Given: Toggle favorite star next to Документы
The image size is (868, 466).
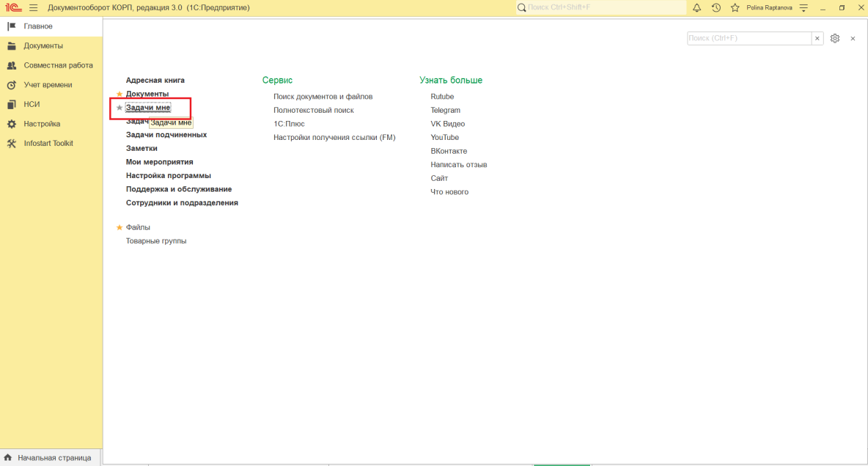Looking at the screenshot, I should tap(119, 94).
